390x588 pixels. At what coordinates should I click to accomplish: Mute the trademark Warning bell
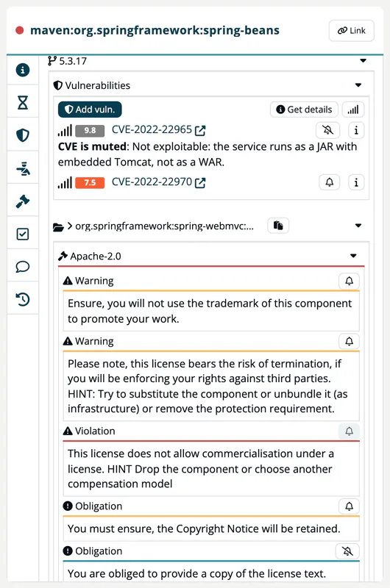349,281
